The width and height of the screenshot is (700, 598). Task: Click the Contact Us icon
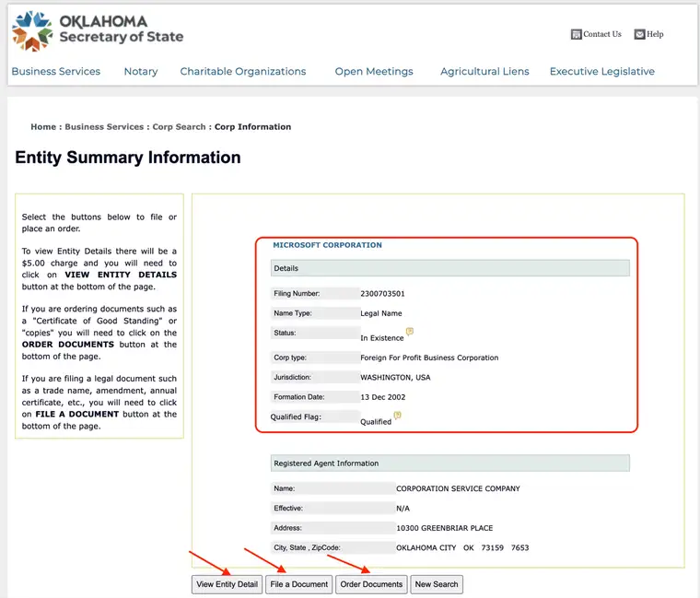[x=576, y=34]
